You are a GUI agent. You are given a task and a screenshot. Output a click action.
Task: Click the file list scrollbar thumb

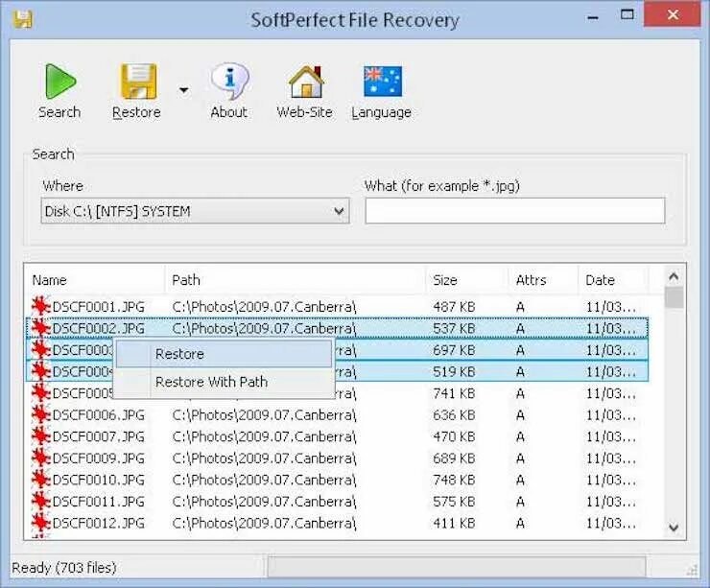(674, 297)
